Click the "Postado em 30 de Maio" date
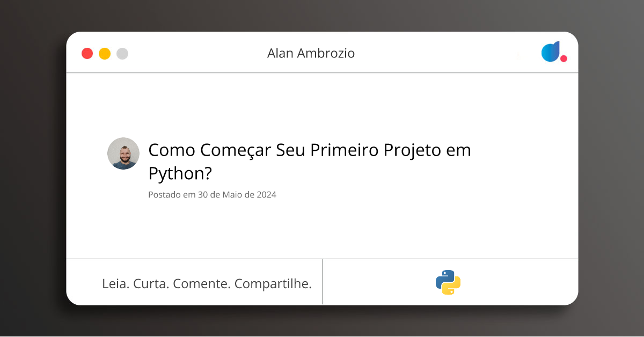The width and height of the screenshot is (644, 337). point(212,195)
